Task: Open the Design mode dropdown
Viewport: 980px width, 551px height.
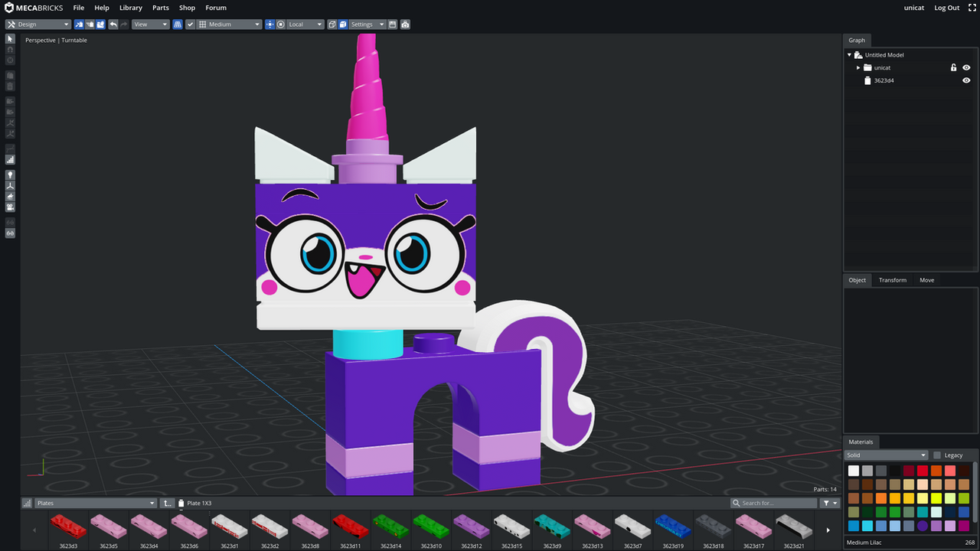Action: click(x=38, y=24)
